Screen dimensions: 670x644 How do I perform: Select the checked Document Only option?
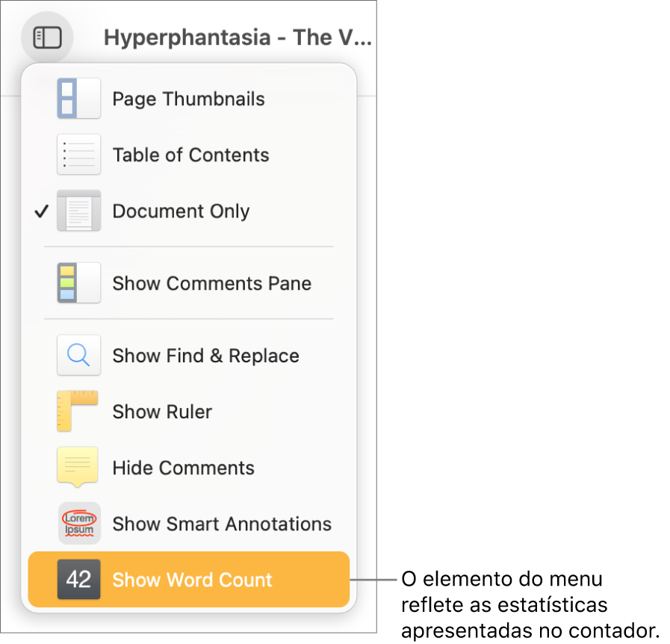181,211
